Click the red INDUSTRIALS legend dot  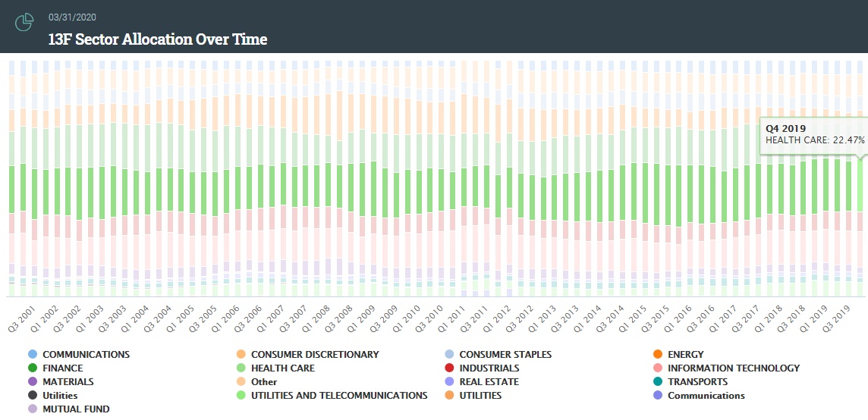click(448, 368)
